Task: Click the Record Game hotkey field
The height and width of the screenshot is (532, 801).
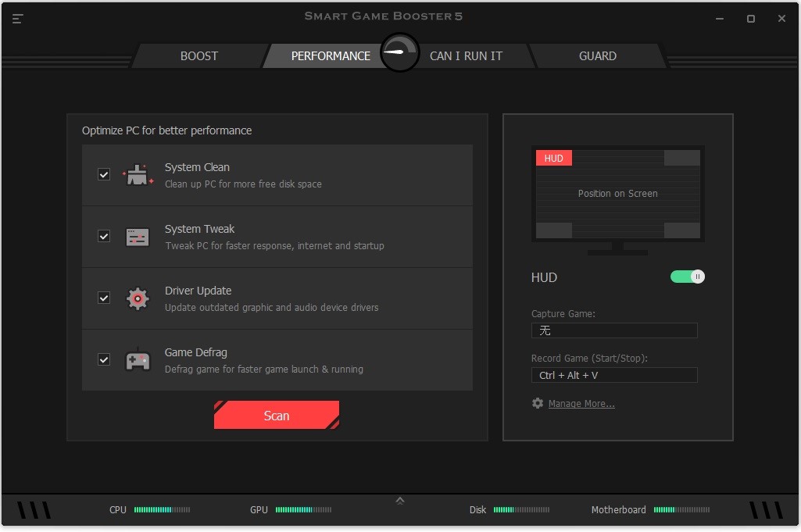Action: 614,375
